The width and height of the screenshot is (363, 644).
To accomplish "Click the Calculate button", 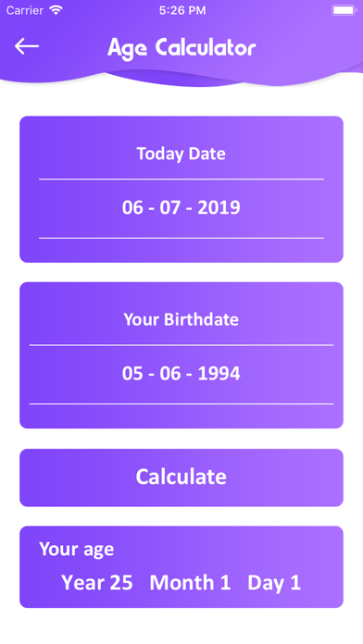I will [181, 477].
